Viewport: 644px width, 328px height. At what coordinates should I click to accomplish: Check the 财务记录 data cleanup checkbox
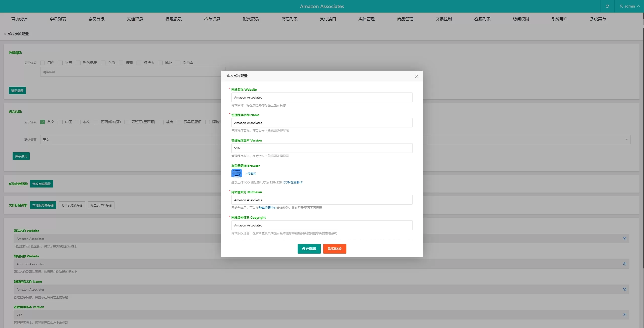click(78, 63)
